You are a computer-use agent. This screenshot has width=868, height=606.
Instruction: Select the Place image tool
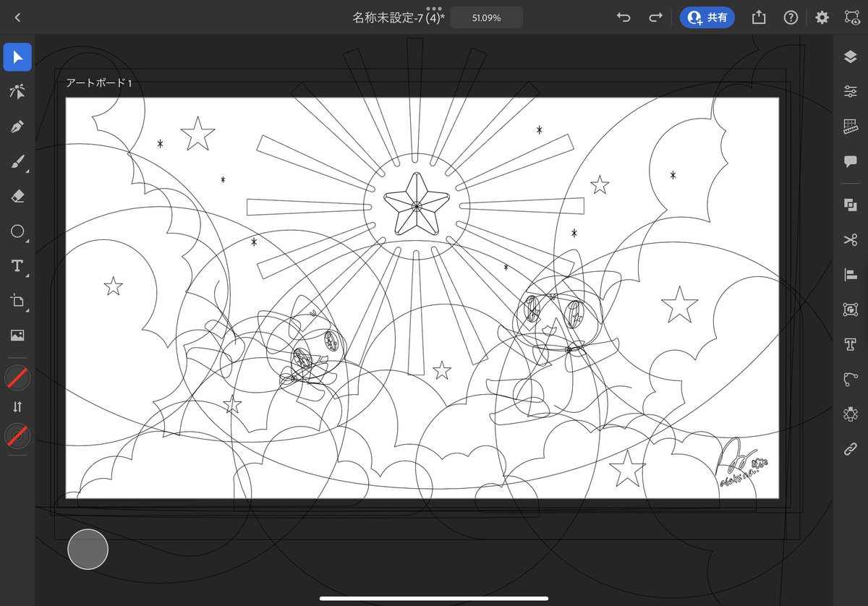click(17, 335)
